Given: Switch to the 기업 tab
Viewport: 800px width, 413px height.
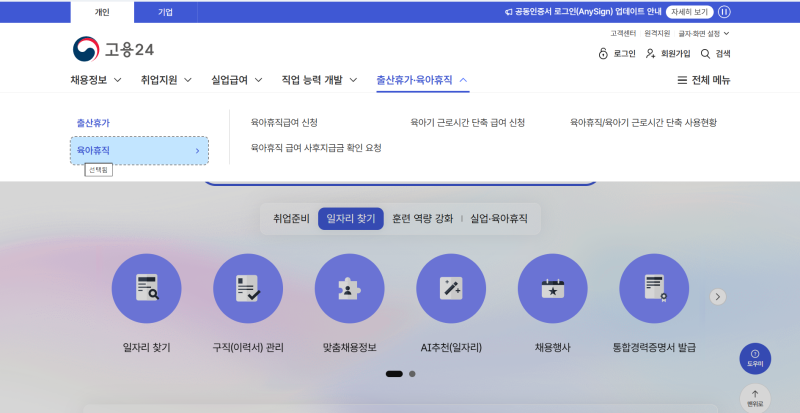Looking at the screenshot, I should (165, 12).
